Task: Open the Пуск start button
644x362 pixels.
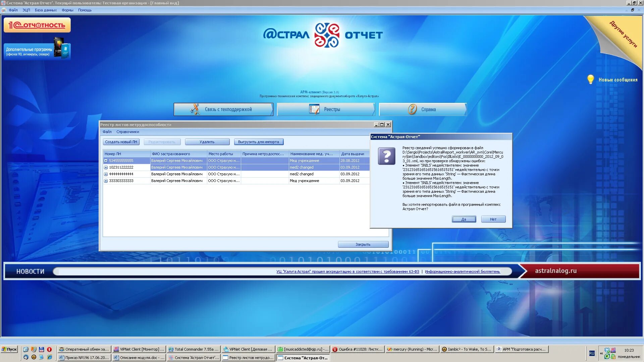Action: [x=9, y=349]
